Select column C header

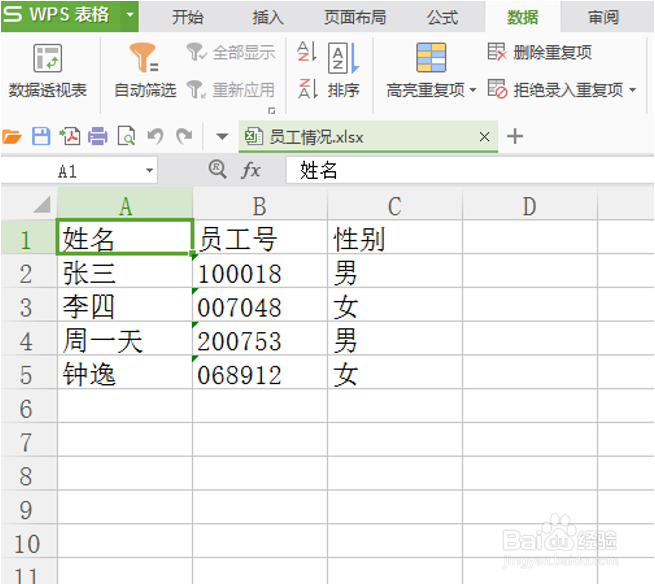point(395,205)
